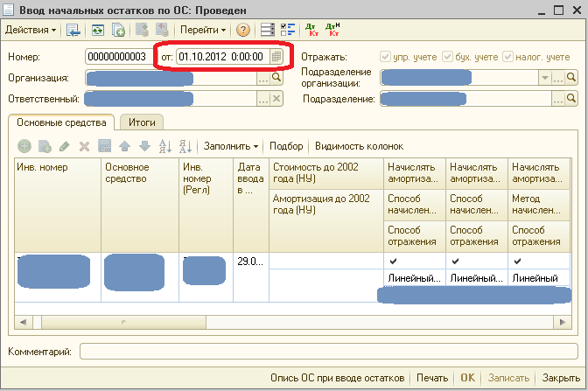Toggle the налог. учете checkbox
Image resolution: width=588 pixels, height=391 pixels.
[x=507, y=57]
